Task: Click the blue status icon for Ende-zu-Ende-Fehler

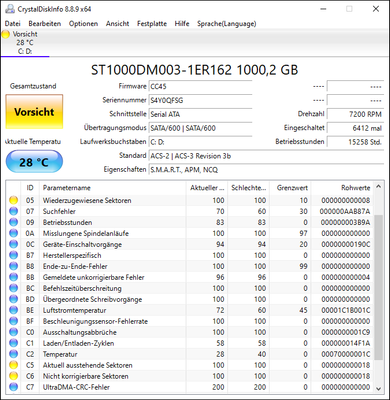Action: (13, 266)
